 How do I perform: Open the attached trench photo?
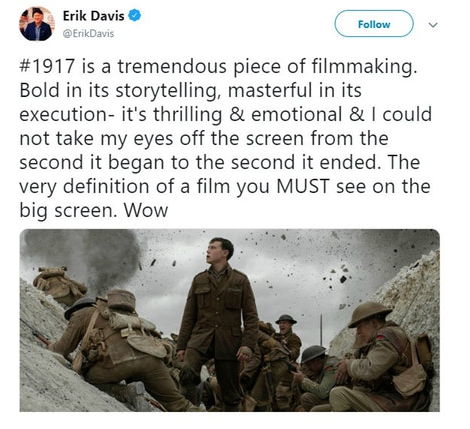pyautogui.click(x=230, y=320)
